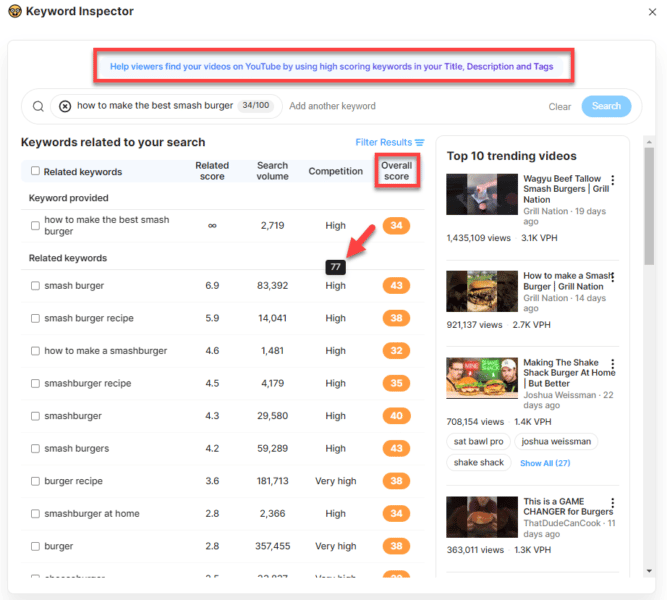The image size is (667, 600).
Task: Open options menu for Shake Shack Burger video
Action: click(x=613, y=364)
